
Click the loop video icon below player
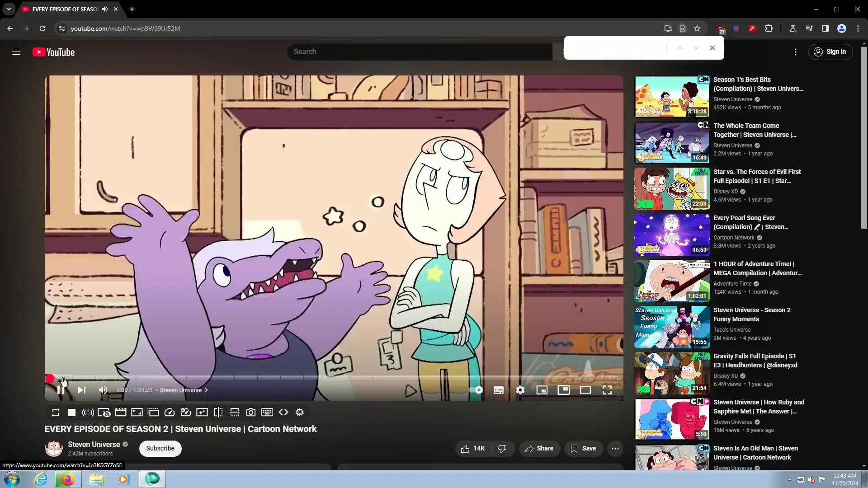(55, 413)
